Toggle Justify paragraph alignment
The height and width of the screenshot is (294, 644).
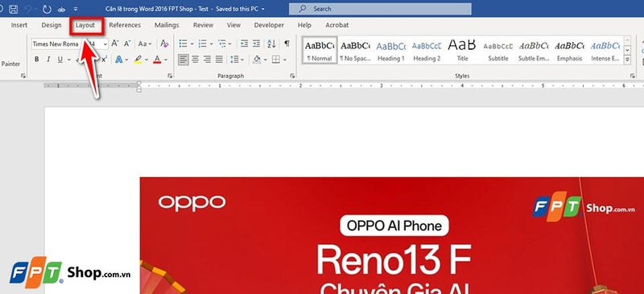click(219, 60)
